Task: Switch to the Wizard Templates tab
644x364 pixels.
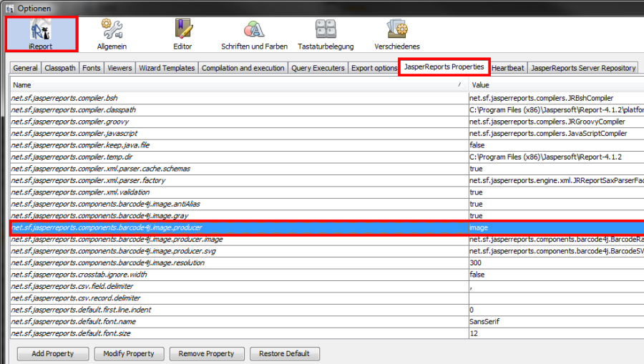Action: pos(167,68)
